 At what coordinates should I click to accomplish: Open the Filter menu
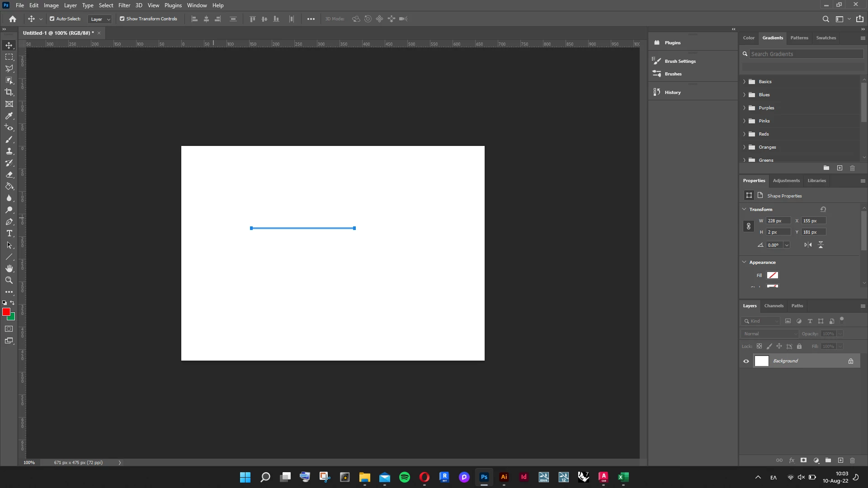124,5
